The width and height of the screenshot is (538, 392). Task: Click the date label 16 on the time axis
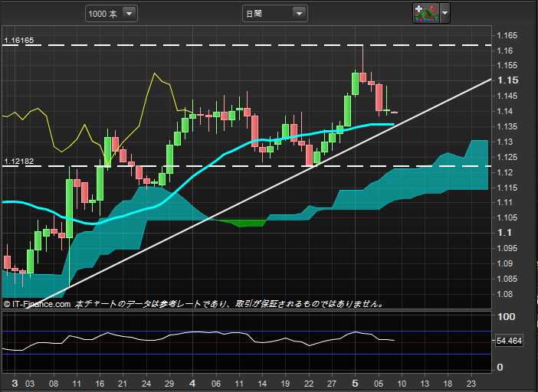coord(100,384)
